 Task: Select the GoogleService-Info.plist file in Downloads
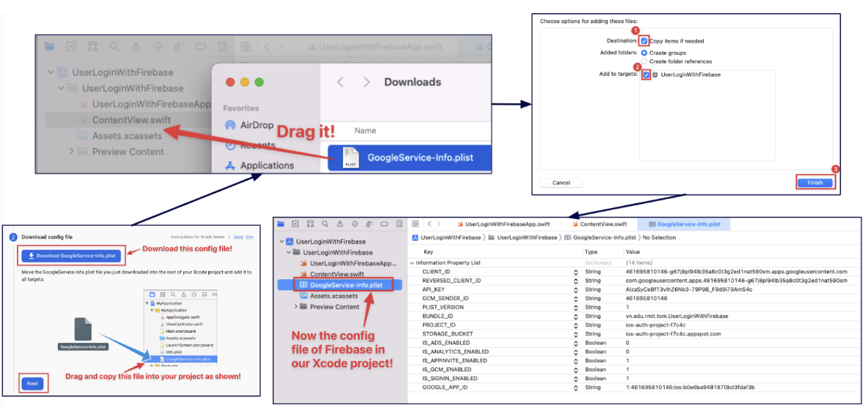(409, 158)
